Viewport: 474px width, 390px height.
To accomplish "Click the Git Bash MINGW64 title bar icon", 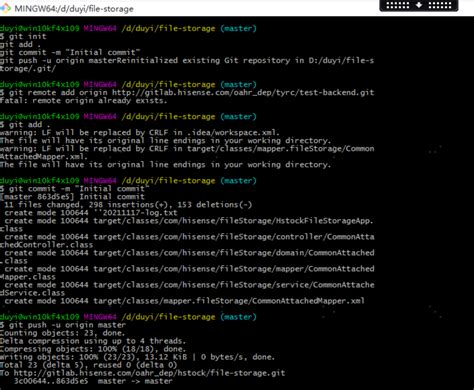I will coord(5,8).
